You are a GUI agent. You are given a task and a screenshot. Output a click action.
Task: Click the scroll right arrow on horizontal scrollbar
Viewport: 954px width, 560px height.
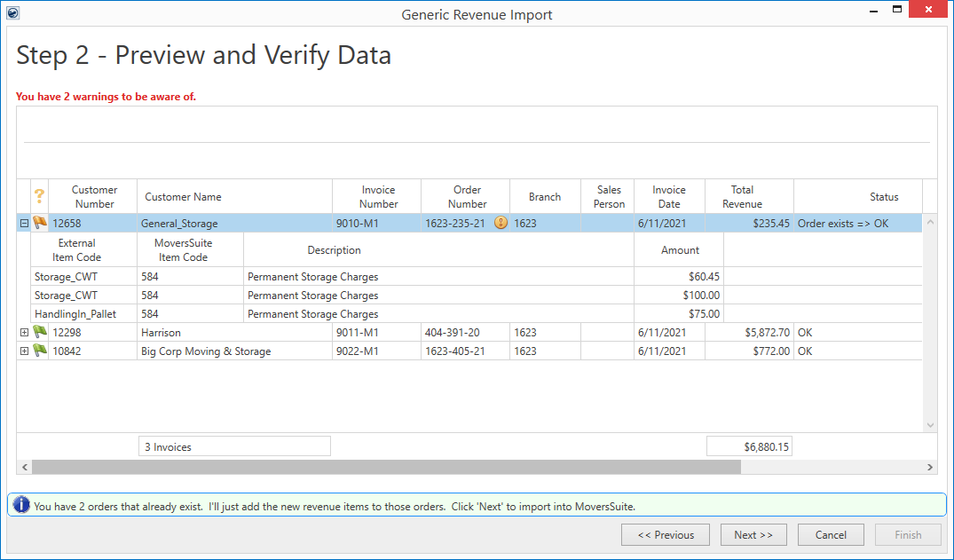tap(930, 467)
